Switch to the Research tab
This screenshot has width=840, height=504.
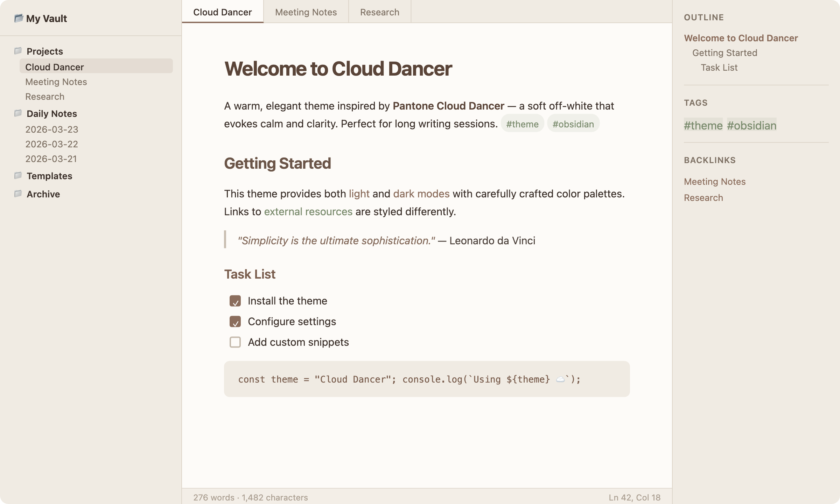(x=380, y=12)
